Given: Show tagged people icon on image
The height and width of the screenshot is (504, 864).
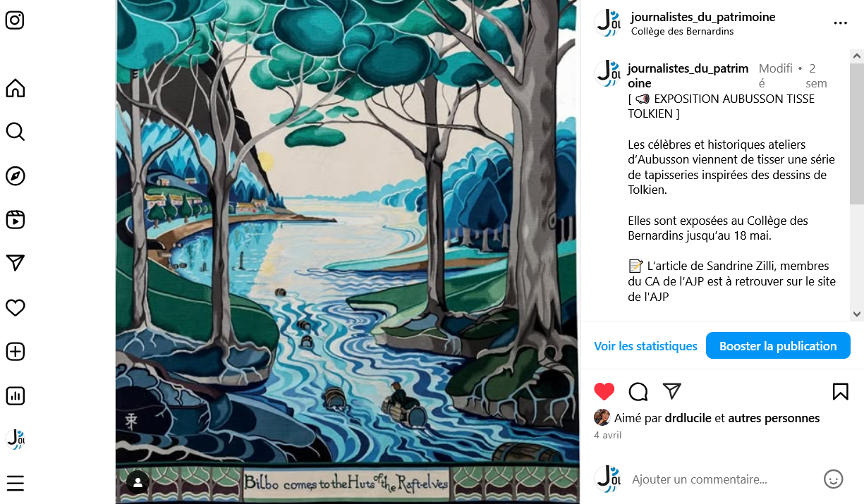Looking at the screenshot, I should (x=138, y=482).
